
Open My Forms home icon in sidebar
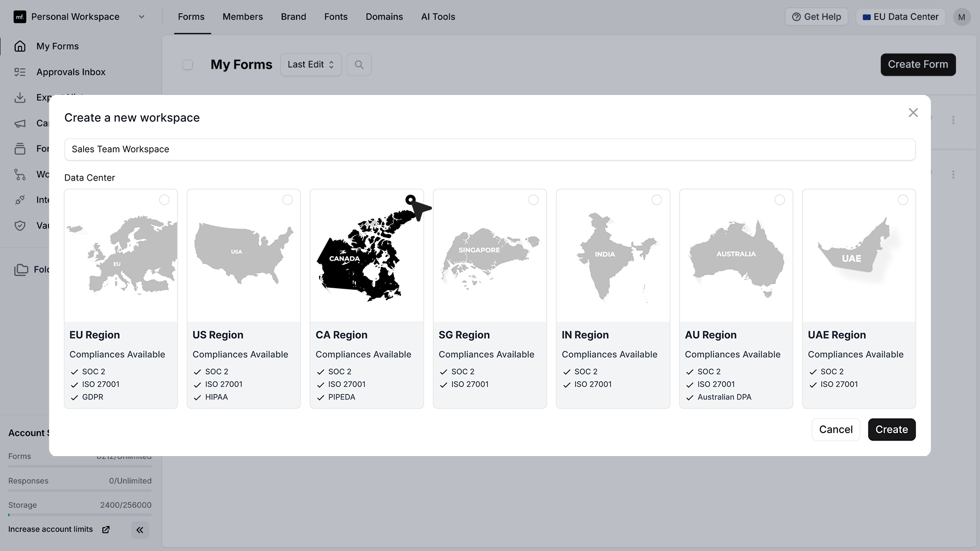[x=20, y=46]
